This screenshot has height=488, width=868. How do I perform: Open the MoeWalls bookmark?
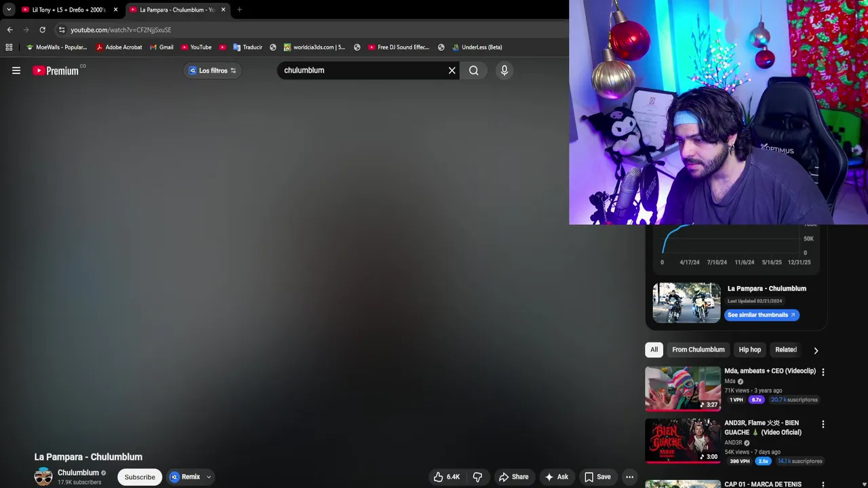pos(56,47)
